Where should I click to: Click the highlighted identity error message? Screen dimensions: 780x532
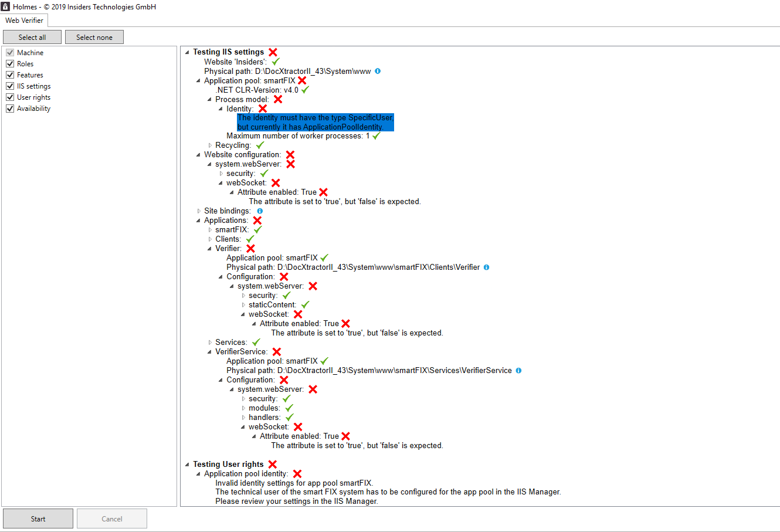tap(315, 122)
